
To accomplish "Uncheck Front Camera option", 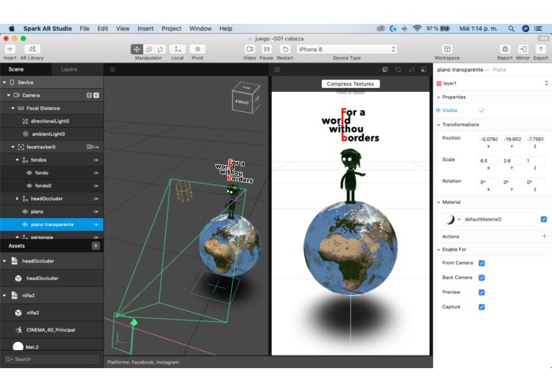I will [482, 263].
